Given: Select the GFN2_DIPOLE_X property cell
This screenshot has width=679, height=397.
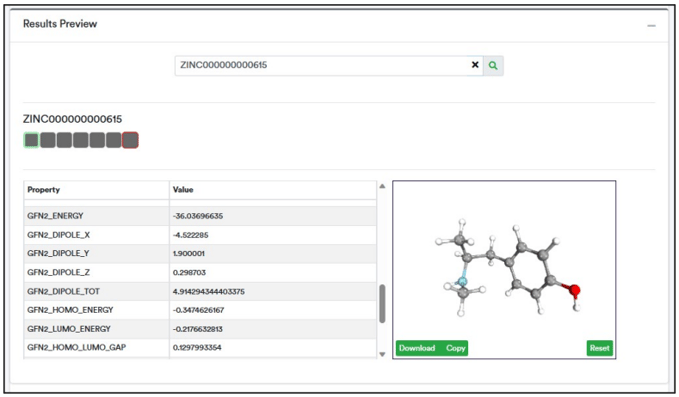Looking at the screenshot, I should [97, 235].
